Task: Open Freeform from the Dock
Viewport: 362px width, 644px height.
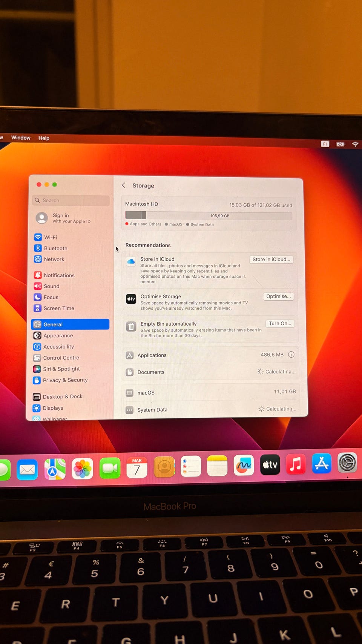Action: pos(244,465)
